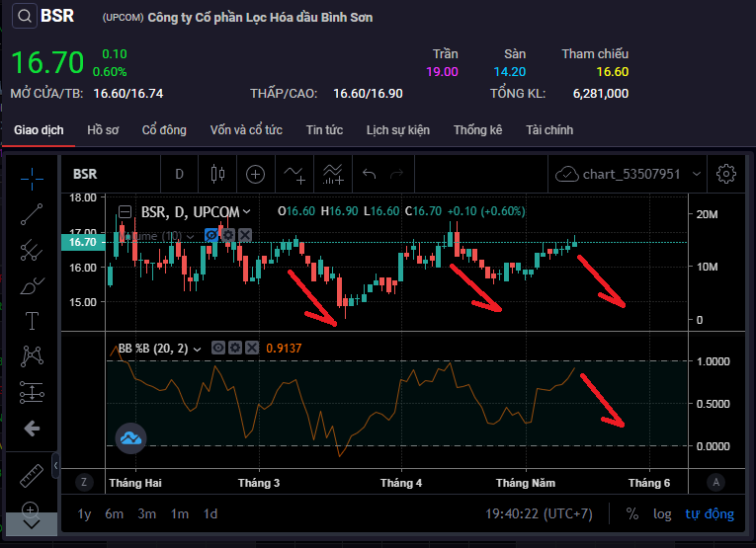Open the Vốn và cổ tức tab
This screenshot has width=756, height=548.
coord(246,130)
